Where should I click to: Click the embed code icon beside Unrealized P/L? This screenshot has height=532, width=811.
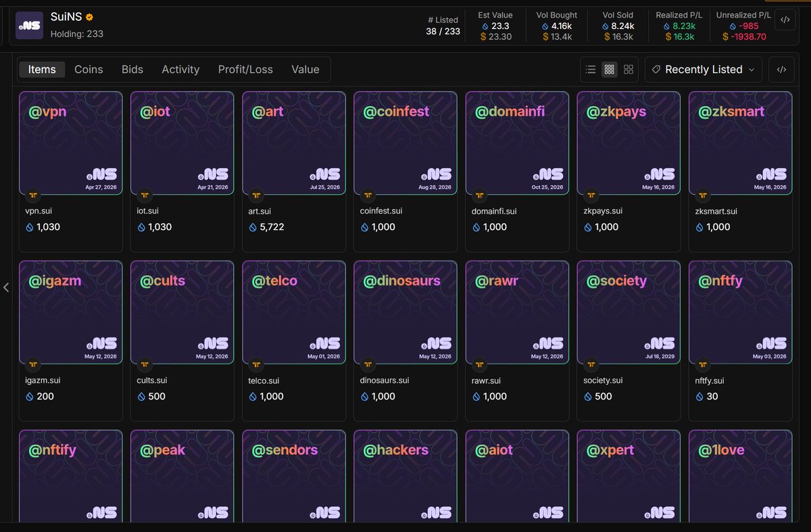[x=785, y=20]
